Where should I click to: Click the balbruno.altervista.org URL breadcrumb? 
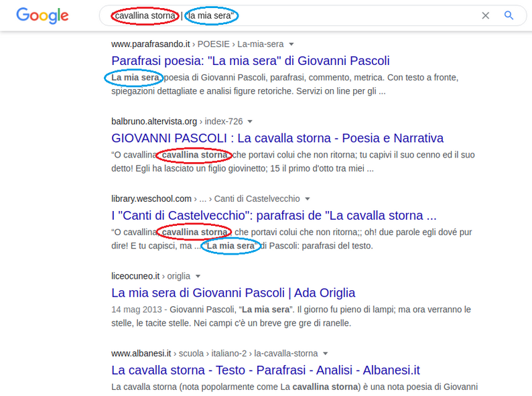(177, 121)
